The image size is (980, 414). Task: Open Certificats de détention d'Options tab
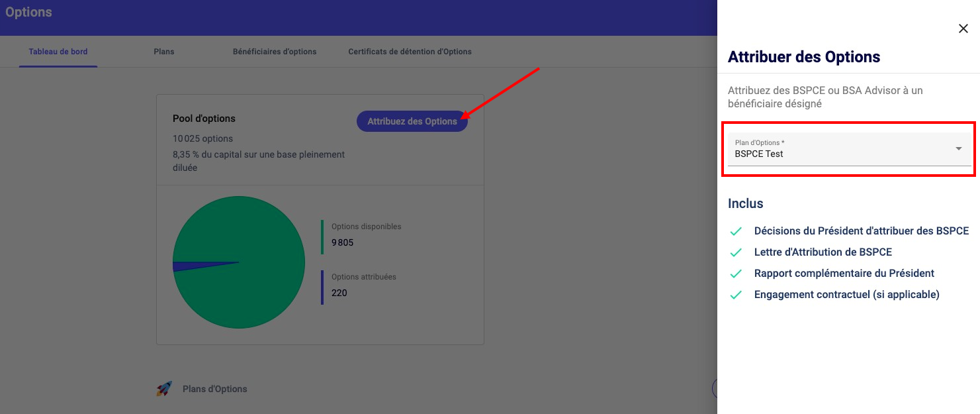[410, 52]
